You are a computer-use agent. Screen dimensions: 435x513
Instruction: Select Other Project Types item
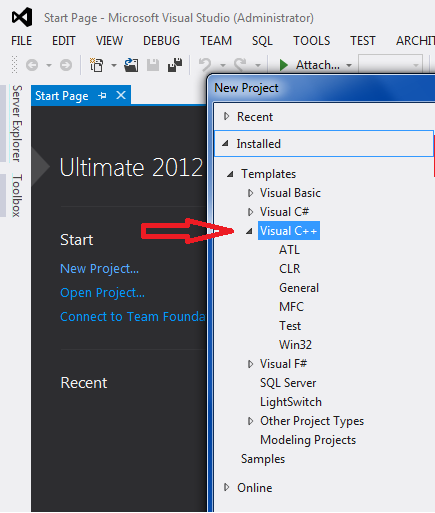pos(312,421)
